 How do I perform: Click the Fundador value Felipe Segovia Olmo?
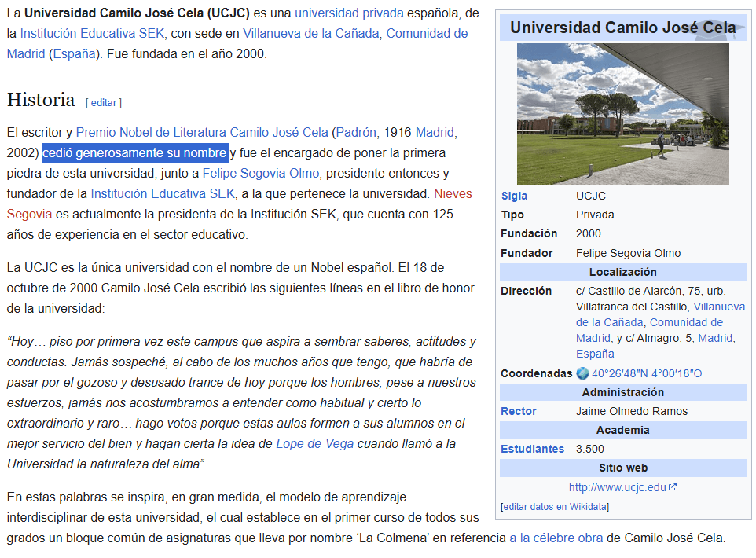628,253
